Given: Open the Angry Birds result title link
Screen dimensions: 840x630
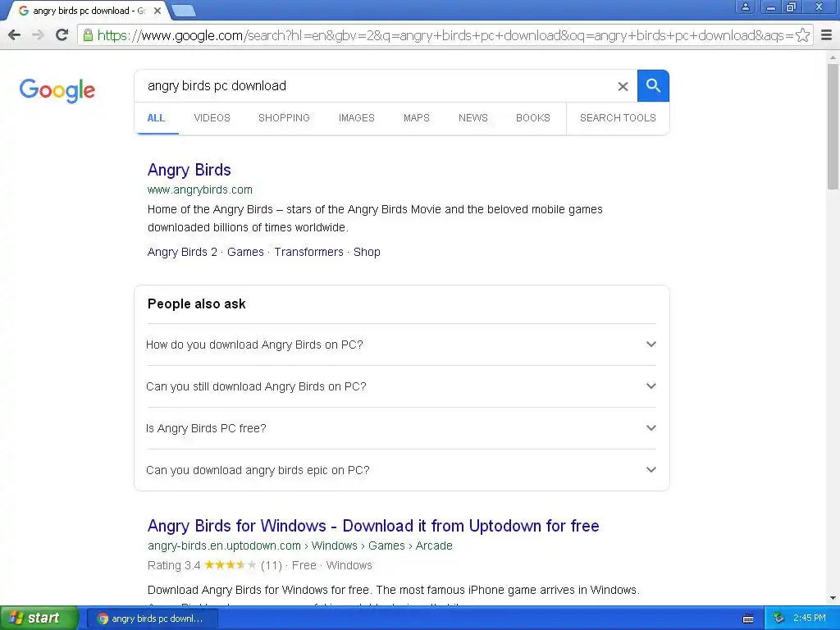Looking at the screenshot, I should pyautogui.click(x=189, y=170).
